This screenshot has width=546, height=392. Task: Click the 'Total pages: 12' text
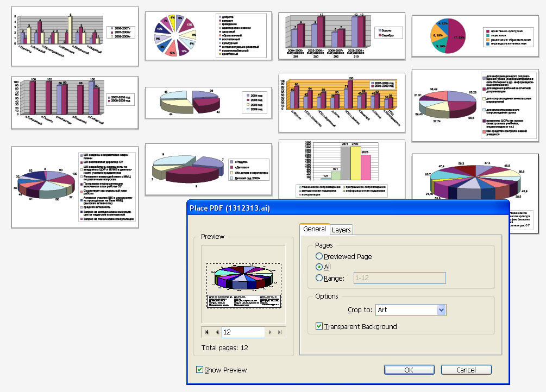224,348
